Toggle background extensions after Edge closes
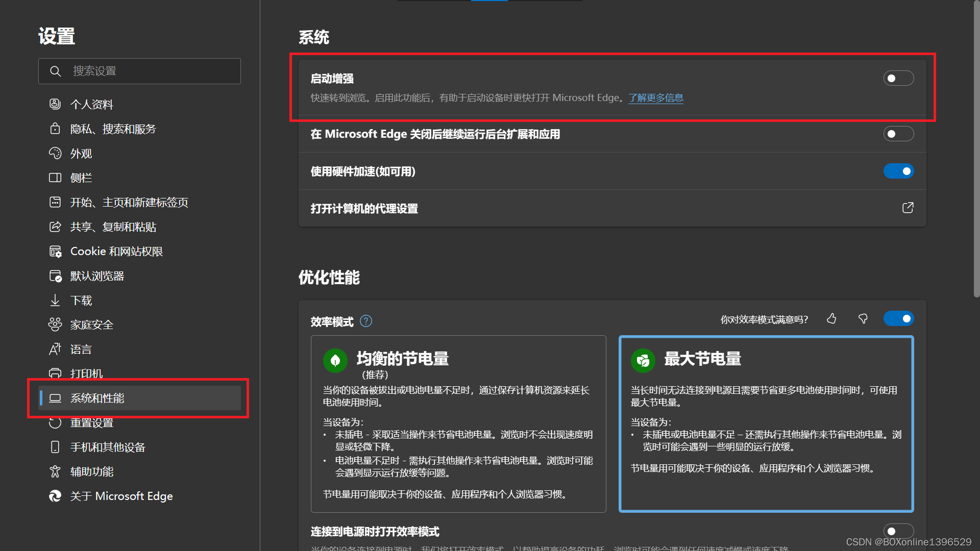The width and height of the screenshot is (980, 551). tap(898, 134)
